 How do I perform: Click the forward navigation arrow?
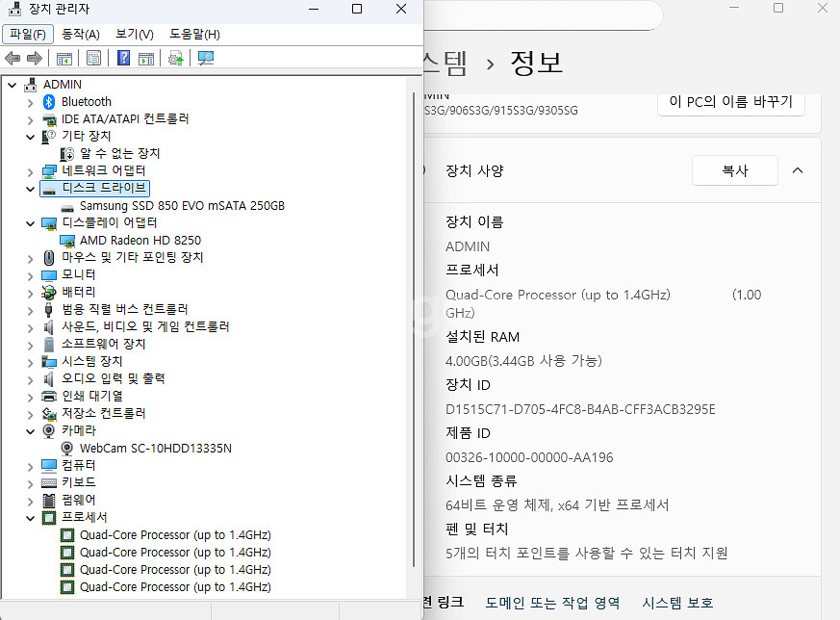pyautogui.click(x=35, y=58)
